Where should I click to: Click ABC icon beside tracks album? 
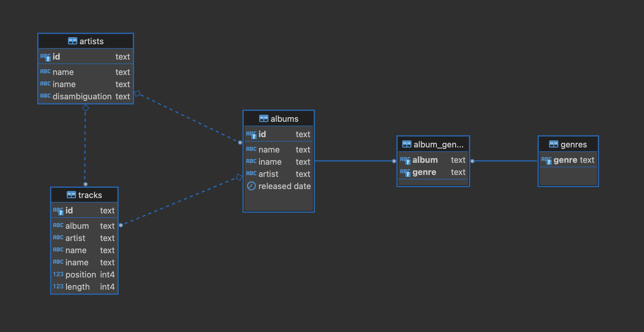(58, 225)
